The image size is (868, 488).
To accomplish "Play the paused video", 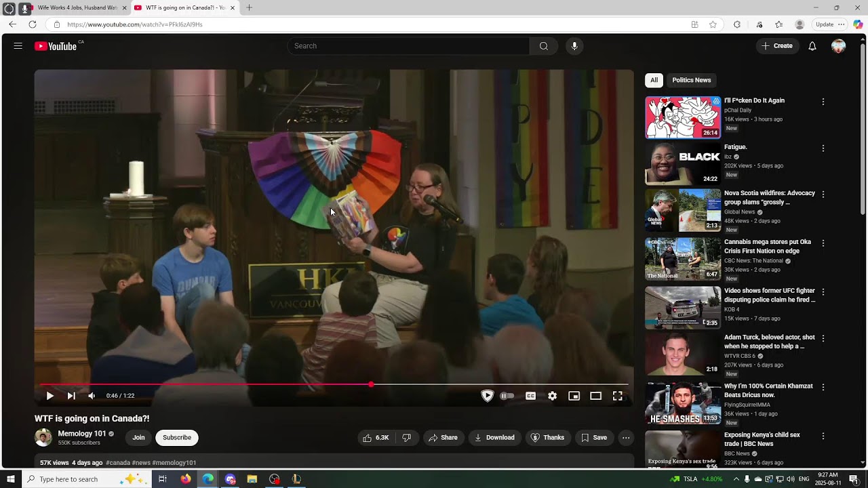I will click(50, 396).
